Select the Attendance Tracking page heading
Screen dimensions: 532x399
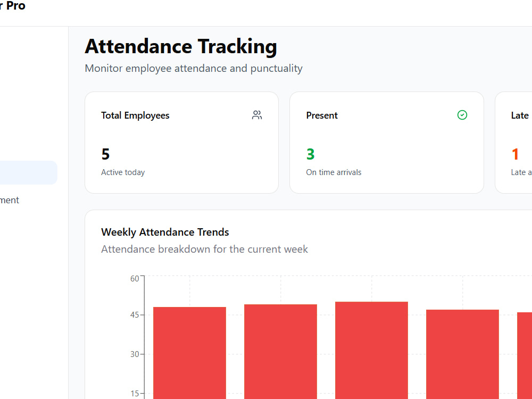[x=181, y=46]
